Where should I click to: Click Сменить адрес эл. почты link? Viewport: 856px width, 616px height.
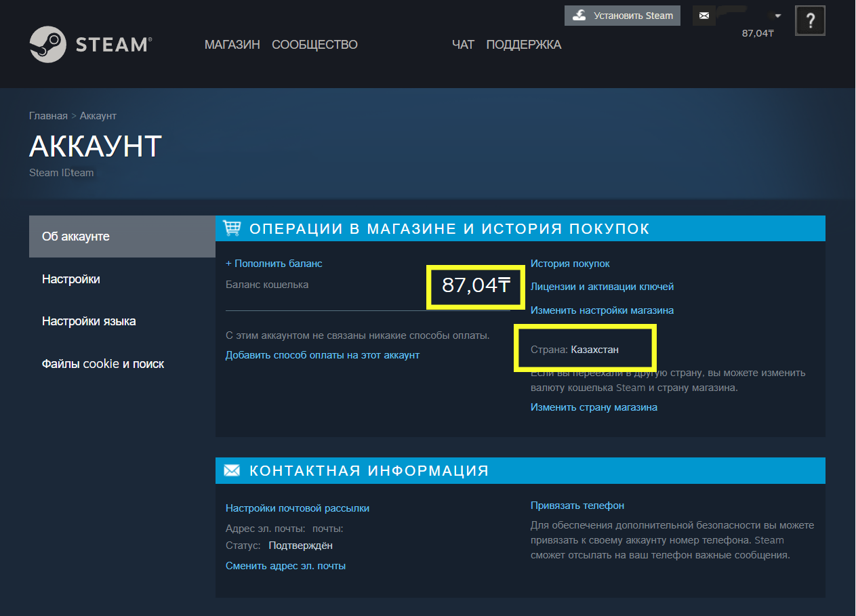pos(285,566)
